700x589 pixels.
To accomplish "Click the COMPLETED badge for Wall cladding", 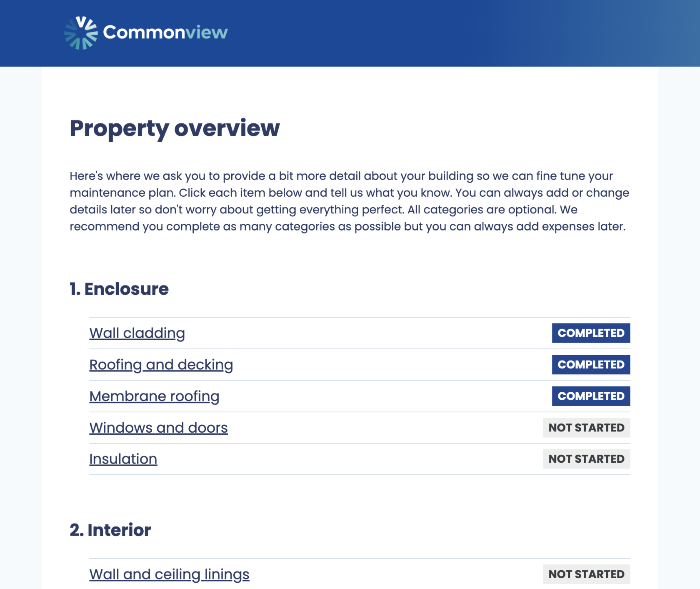I will pyautogui.click(x=590, y=333).
